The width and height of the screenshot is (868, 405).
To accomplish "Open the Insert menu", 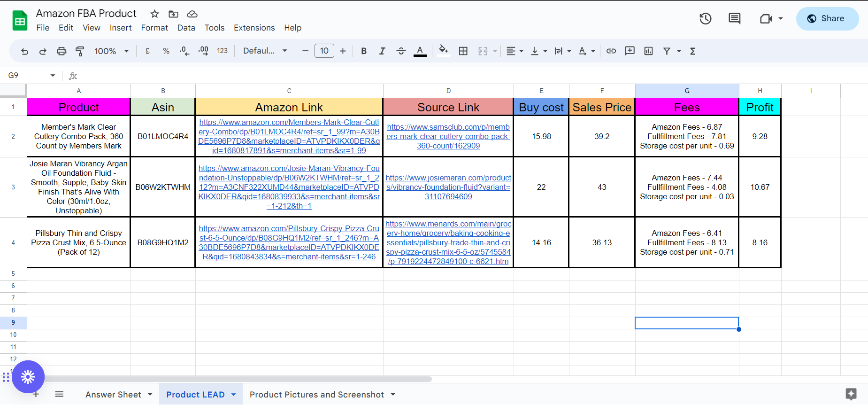I will pos(121,28).
